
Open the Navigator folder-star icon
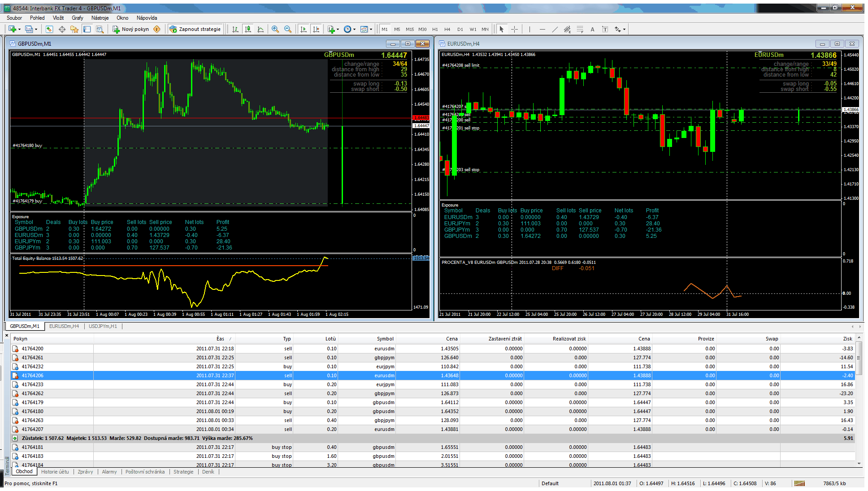(x=74, y=29)
